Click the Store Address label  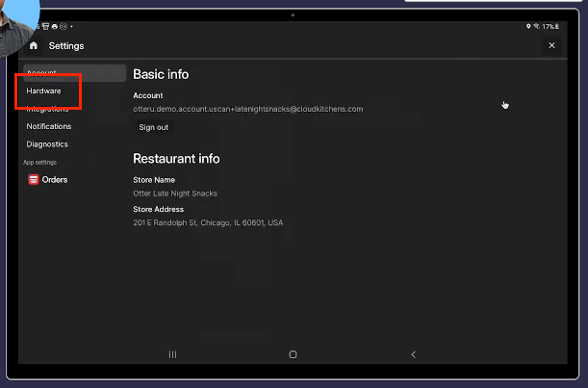point(158,209)
